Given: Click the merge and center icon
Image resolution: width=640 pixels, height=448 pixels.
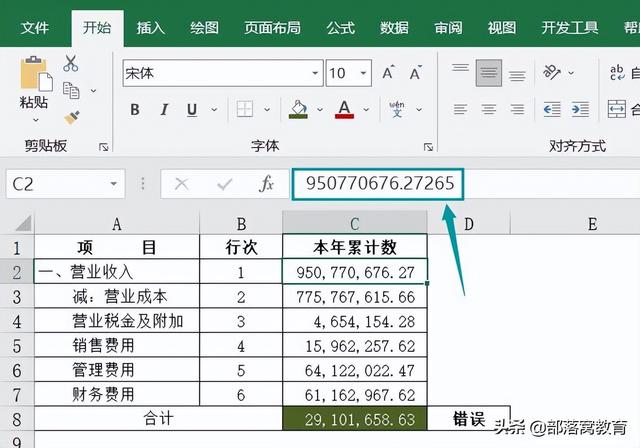Looking at the screenshot, I should (x=617, y=109).
